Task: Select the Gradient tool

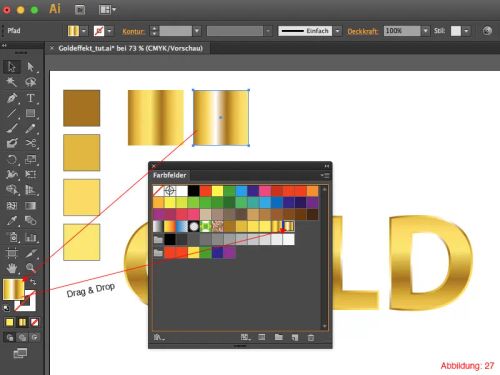Action: tap(31, 205)
